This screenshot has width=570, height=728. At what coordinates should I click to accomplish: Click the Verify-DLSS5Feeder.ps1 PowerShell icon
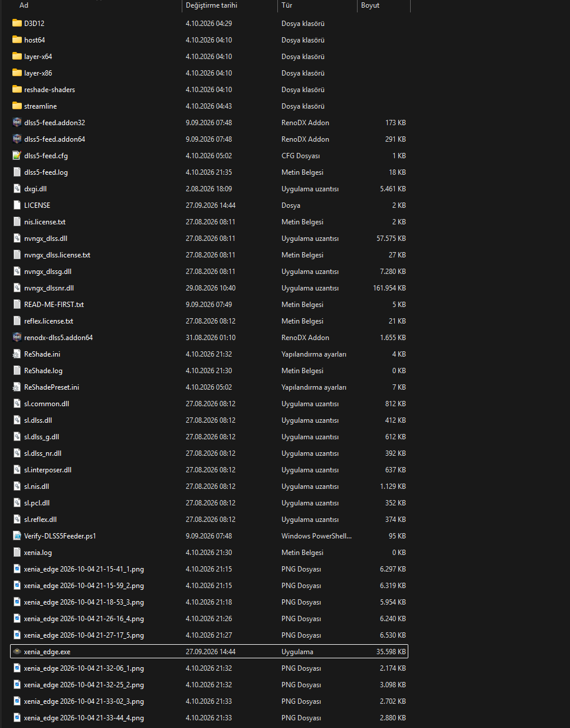click(17, 536)
